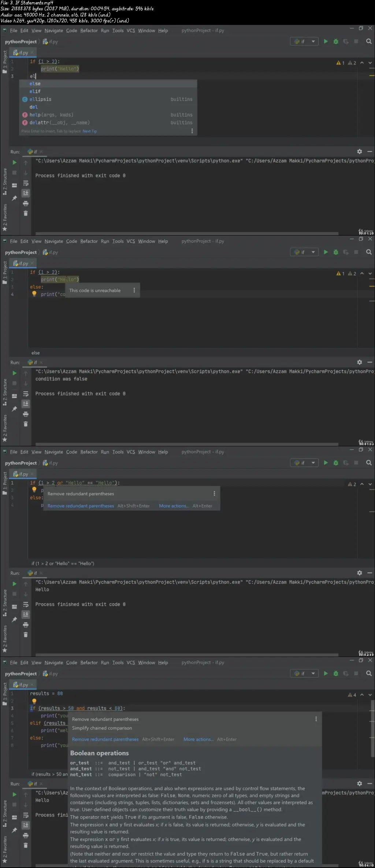Run 'if' via green play icon, autocomplete frame
This screenshot has width=375, height=868.
(x=326, y=42)
